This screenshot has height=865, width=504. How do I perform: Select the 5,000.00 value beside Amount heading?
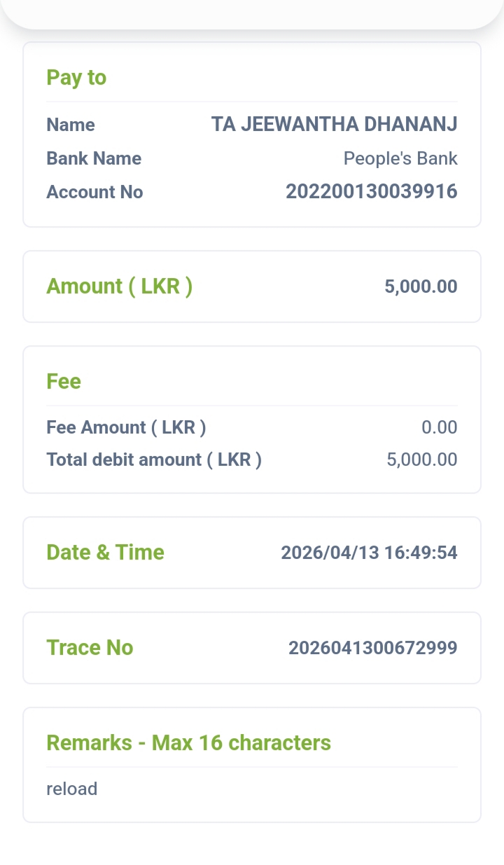[421, 286]
